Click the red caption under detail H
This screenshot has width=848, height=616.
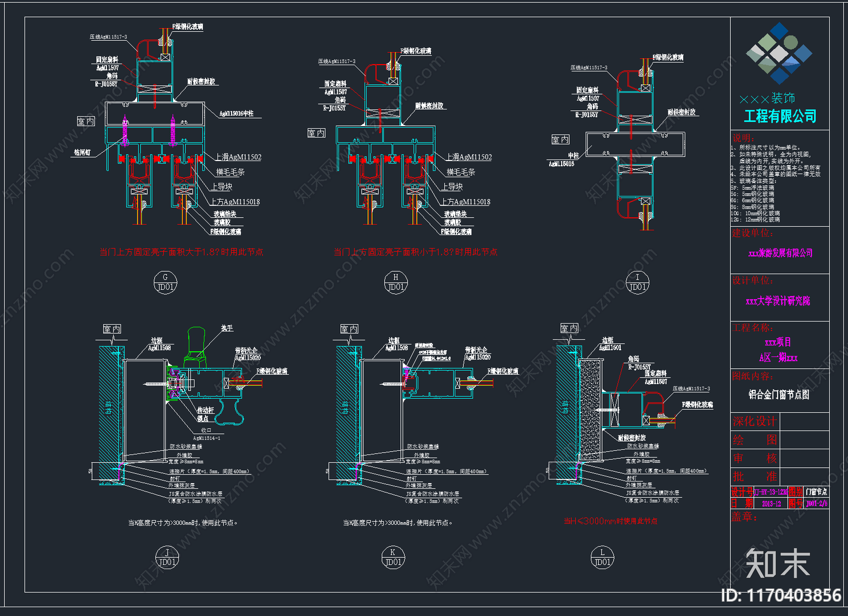(415, 252)
